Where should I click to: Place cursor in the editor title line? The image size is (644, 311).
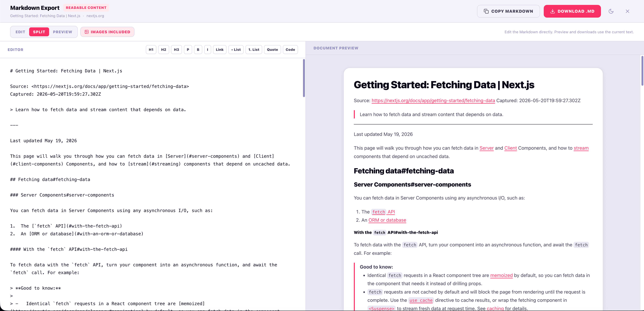66,71
